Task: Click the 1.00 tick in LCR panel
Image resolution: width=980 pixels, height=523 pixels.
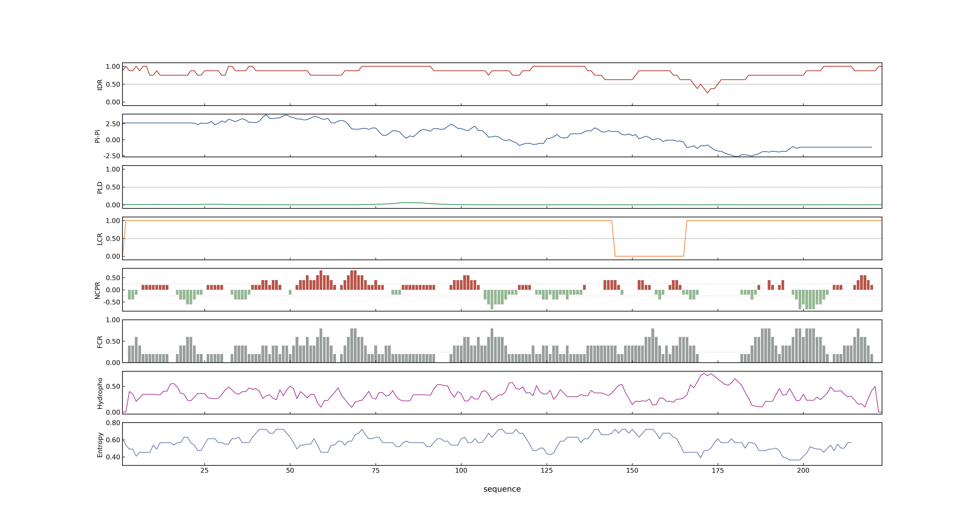Action: pos(113,221)
